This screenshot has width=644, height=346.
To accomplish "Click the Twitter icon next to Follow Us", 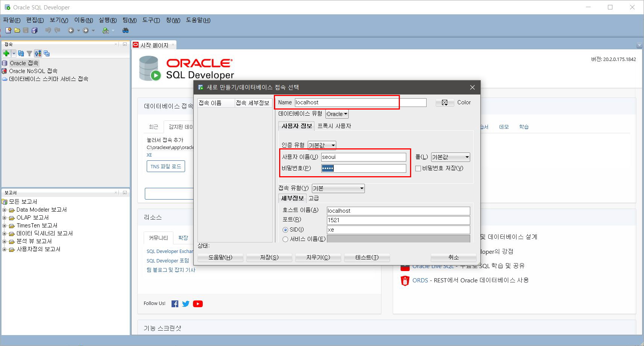I will click(186, 304).
